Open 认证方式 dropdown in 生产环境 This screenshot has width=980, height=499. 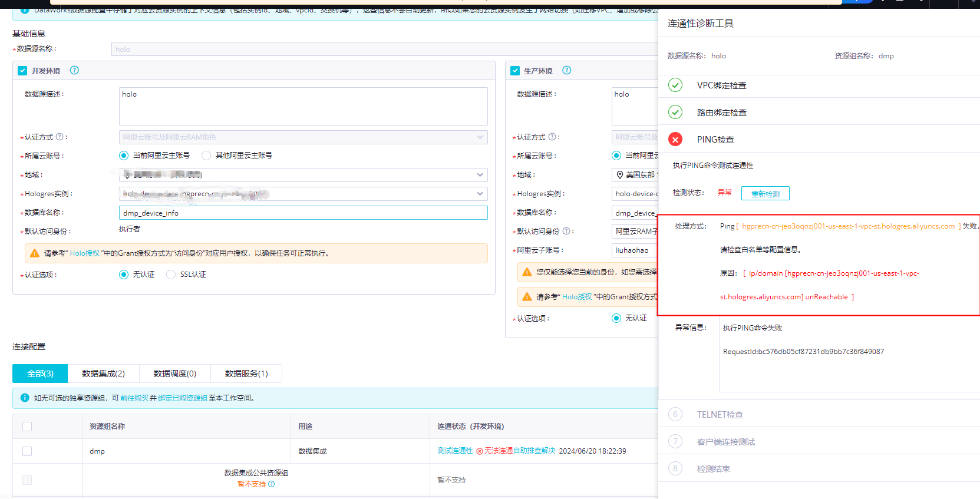click(635, 137)
